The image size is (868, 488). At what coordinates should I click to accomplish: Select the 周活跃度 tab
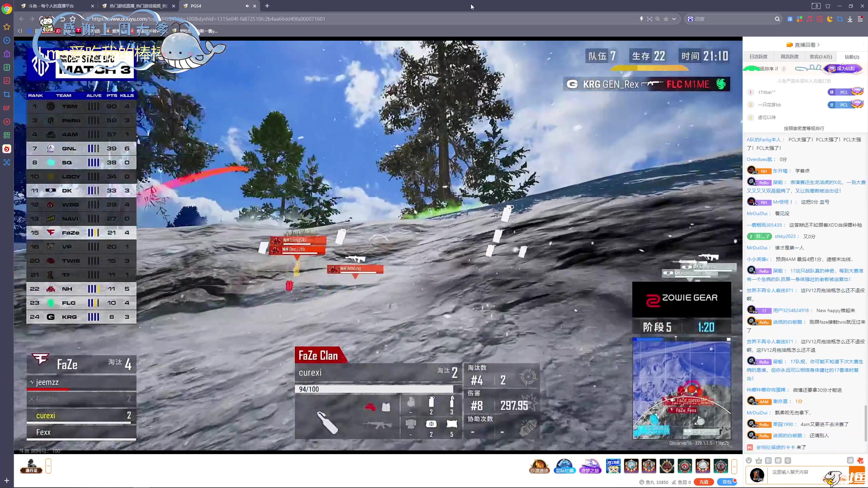(x=789, y=57)
